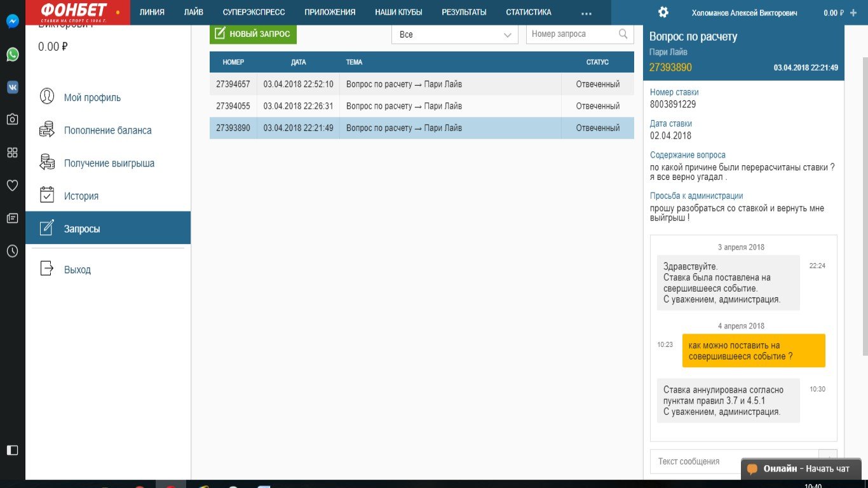Click the page vertical scrollbar
Viewport: 868px width, 488px height.
tap(864, 207)
